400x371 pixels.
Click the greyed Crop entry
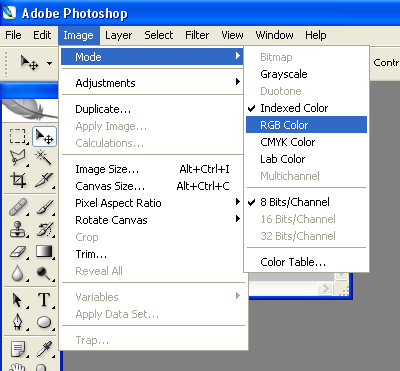[152, 237]
